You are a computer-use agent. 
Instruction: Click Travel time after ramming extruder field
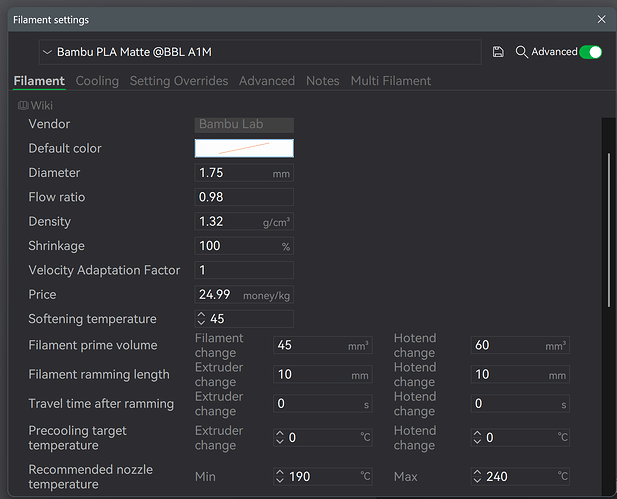point(323,403)
